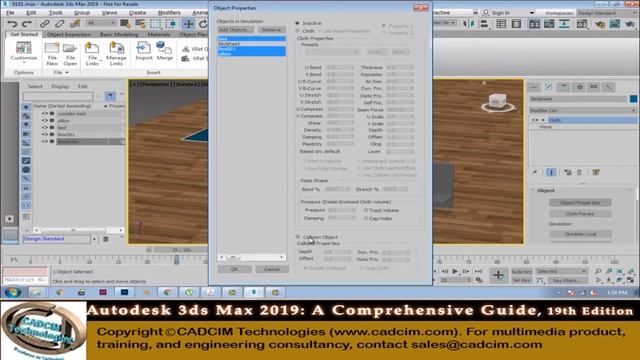Confirm dialog with OK button

[x=234, y=269]
